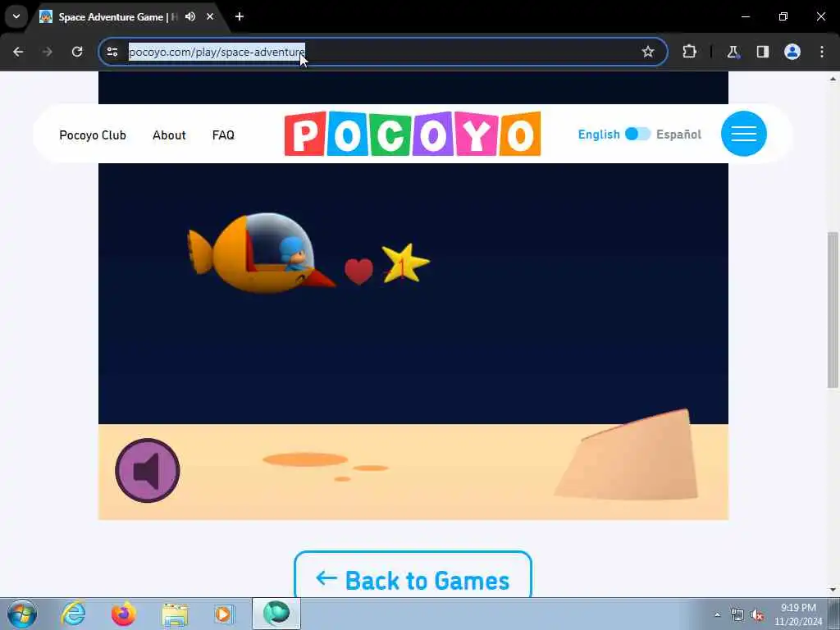The height and width of the screenshot is (630, 840).
Task: Minimize the browser window
Action: click(x=745, y=16)
